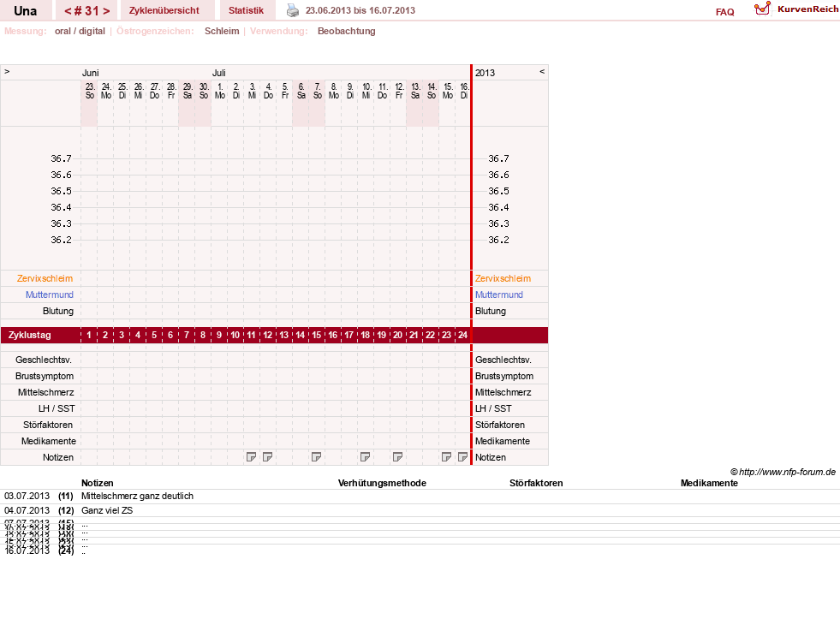The image size is (840, 619).
Task: Select date column 6. Sa
Action: [301, 91]
